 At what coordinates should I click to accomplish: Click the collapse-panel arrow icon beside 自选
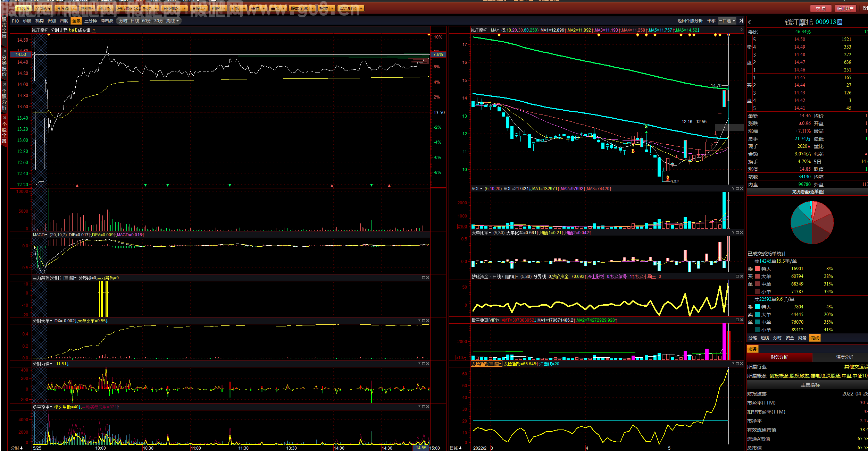click(x=741, y=21)
